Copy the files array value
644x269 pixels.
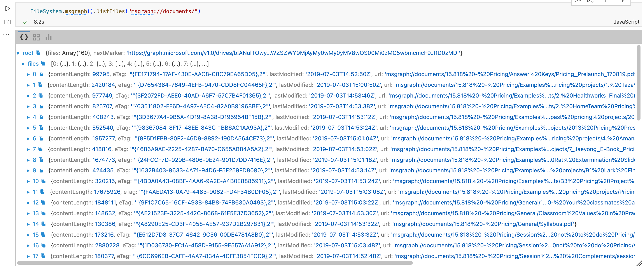point(44,63)
